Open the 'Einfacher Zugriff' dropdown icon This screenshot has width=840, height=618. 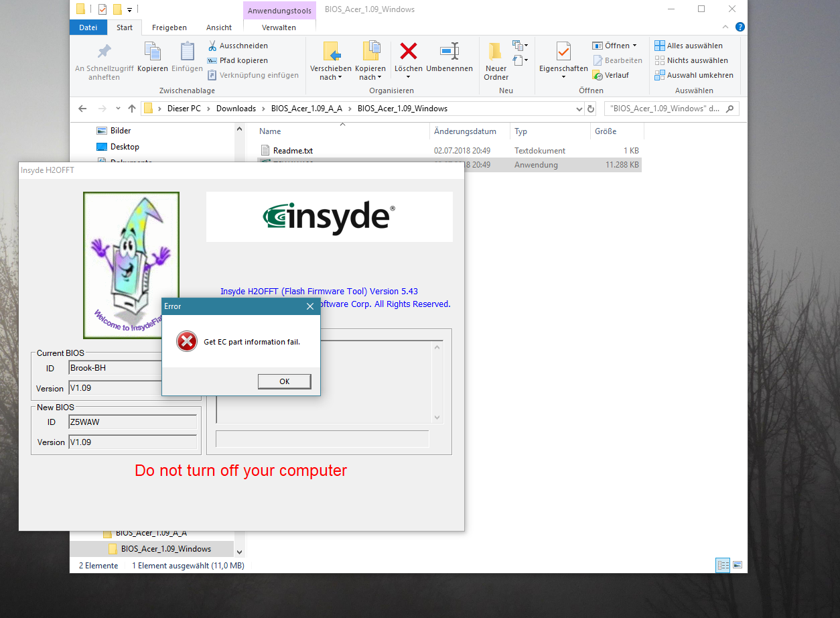click(x=520, y=60)
